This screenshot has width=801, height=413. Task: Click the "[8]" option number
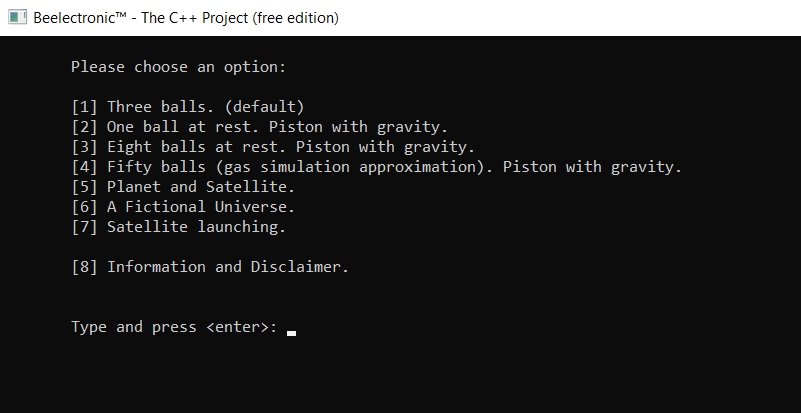(x=84, y=267)
